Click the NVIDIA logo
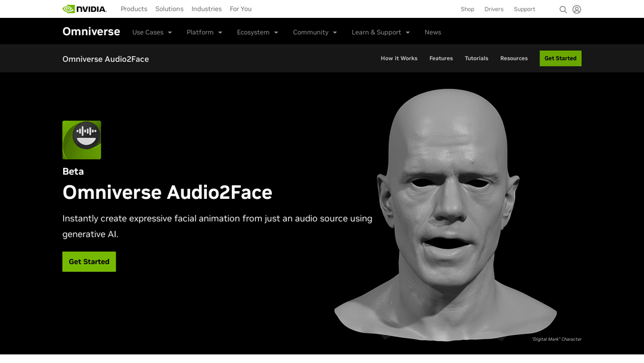 pos(85,9)
